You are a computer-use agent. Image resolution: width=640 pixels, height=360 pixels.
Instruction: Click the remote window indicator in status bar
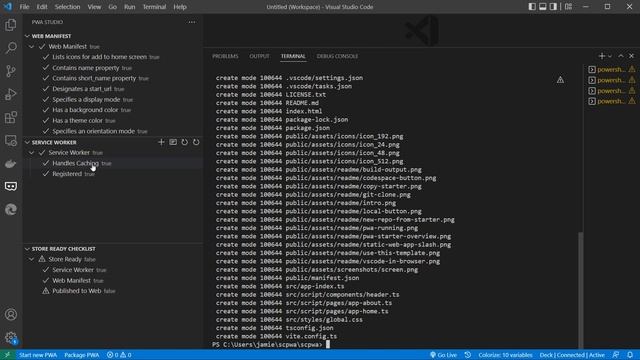(x=7, y=355)
